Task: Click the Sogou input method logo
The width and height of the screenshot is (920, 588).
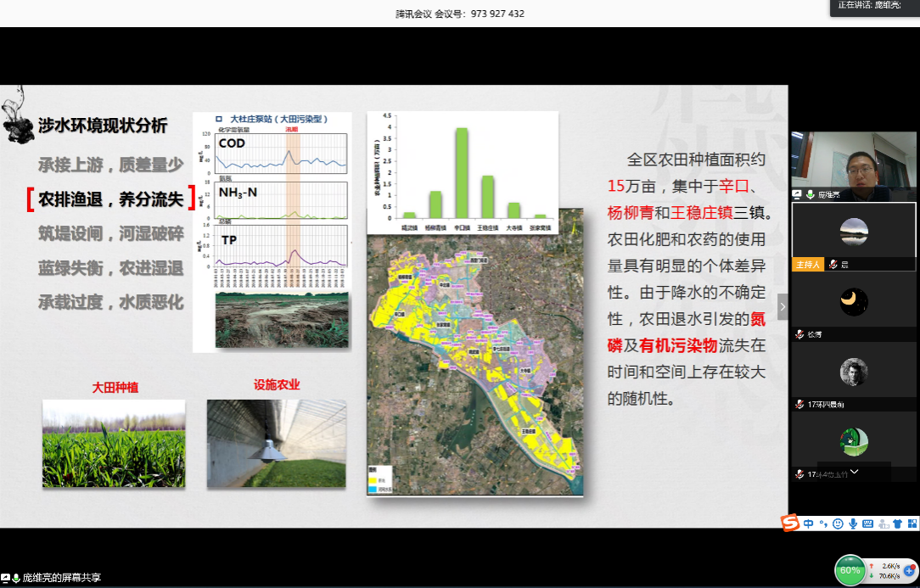Action: click(x=790, y=524)
